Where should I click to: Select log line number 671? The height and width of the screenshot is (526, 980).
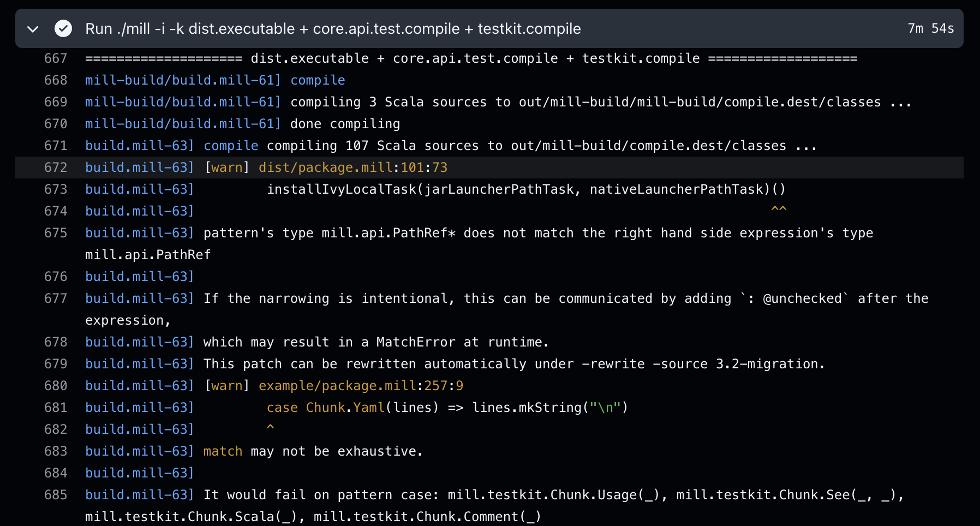point(56,146)
